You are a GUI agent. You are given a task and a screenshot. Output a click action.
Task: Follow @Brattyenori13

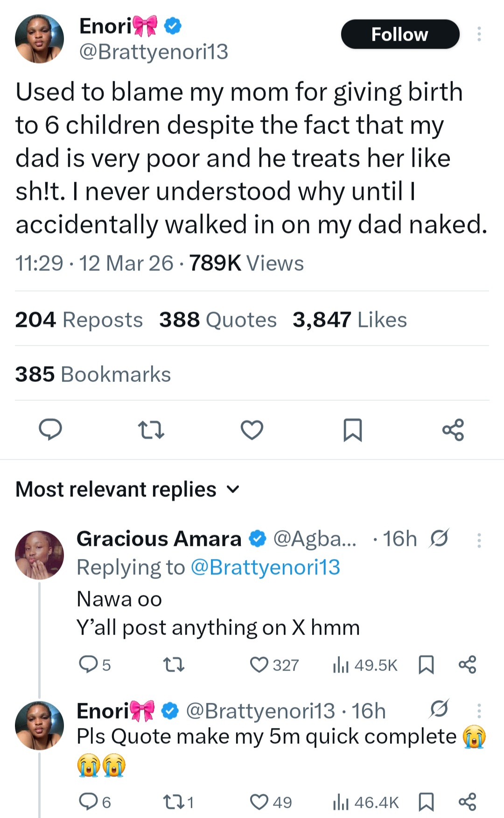[400, 34]
